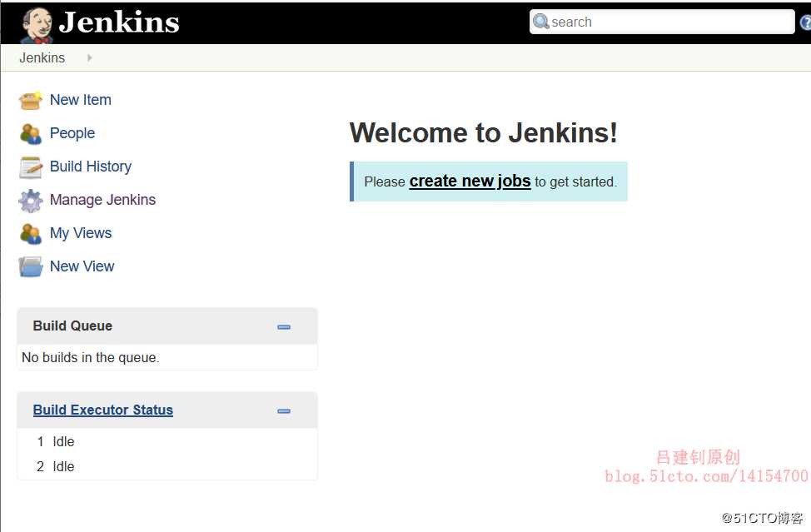The height and width of the screenshot is (532, 811).
Task: Open the People link
Action: [72, 133]
